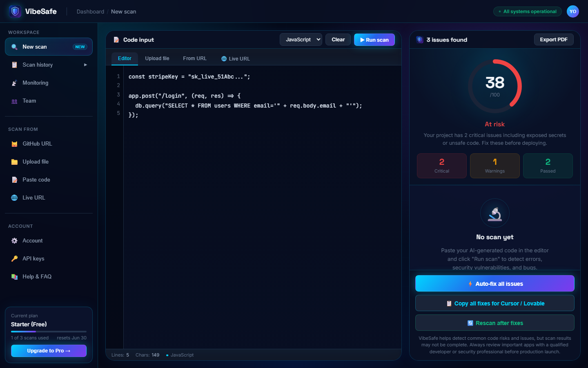Screen dimensions: 588x368
Task: Click the Scan history clipboard icon
Action: coord(14,65)
